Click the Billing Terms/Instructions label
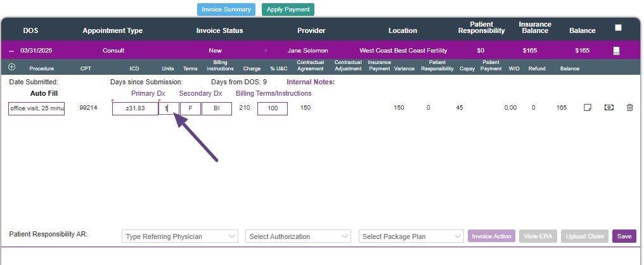Screen dimensions: 644x265 pyautogui.click(x=274, y=93)
